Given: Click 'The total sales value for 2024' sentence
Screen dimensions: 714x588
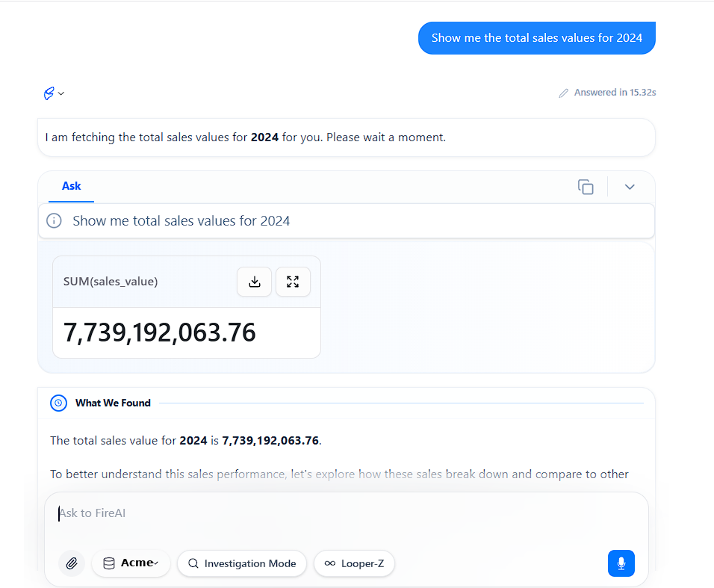Looking at the screenshot, I should [x=186, y=440].
